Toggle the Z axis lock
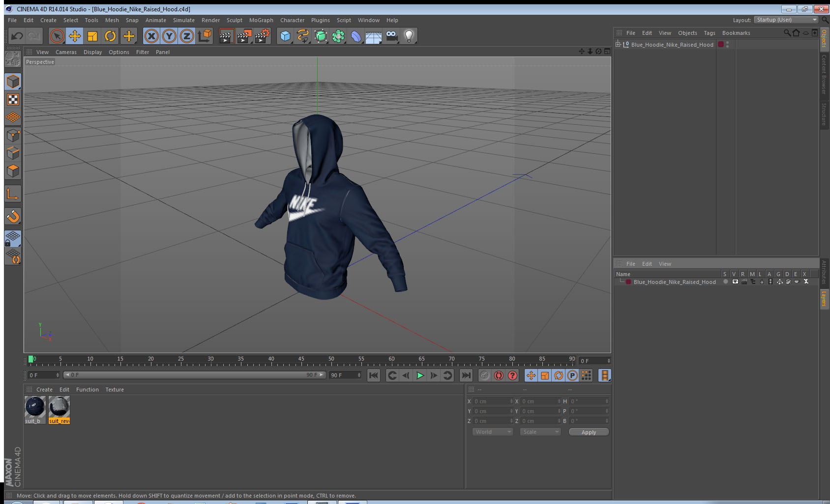This screenshot has width=830, height=504. click(187, 36)
